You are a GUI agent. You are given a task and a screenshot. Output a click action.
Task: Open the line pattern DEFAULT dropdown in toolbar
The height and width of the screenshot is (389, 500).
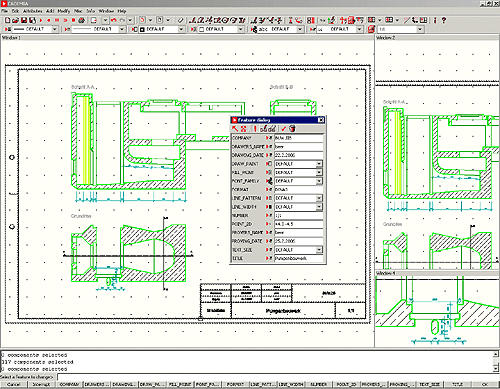[x=122, y=29]
